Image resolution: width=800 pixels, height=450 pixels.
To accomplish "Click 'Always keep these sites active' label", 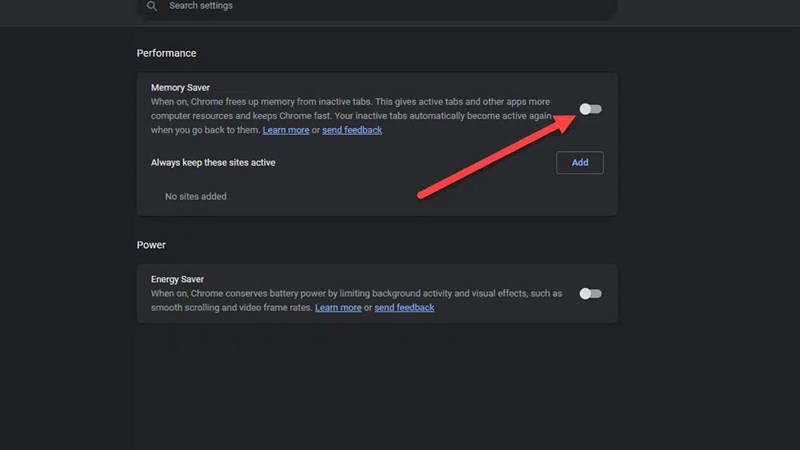I will [x=213, y=163].
